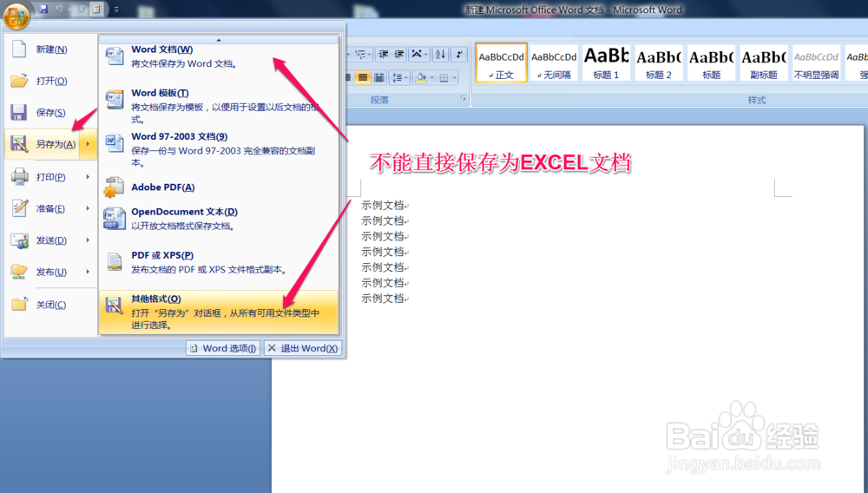Open the Customize Quick Access Toolbar dropdown
868x493 pixels.
(x=116, y=10)
